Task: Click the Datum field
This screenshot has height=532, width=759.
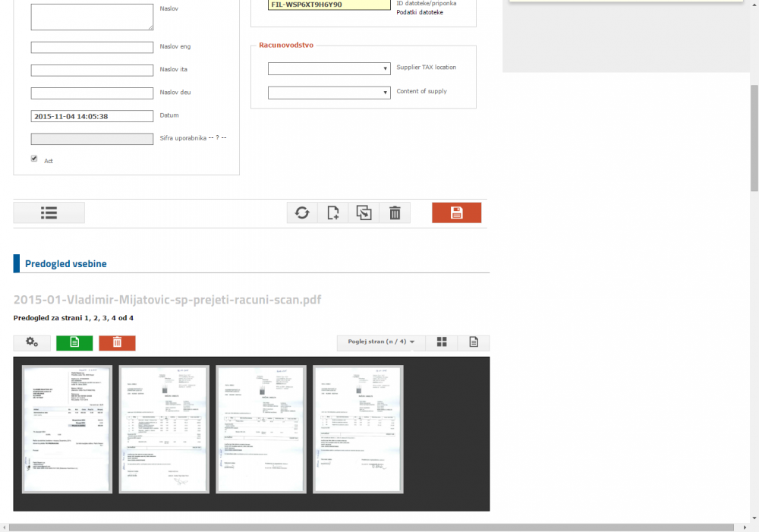Action: pos(92,117)
